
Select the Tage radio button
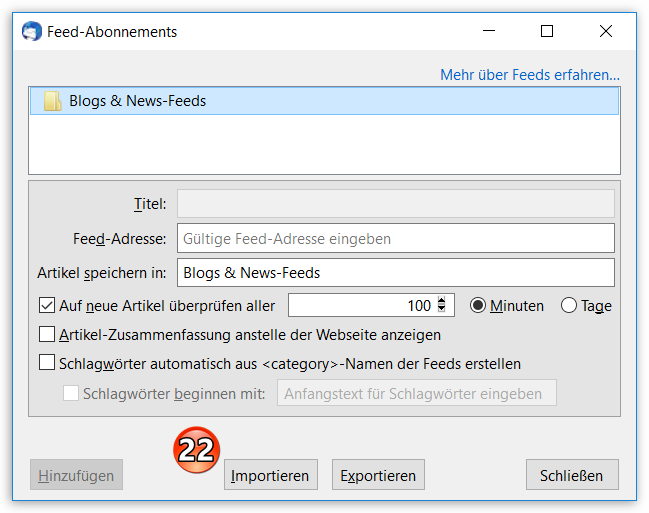569,306
